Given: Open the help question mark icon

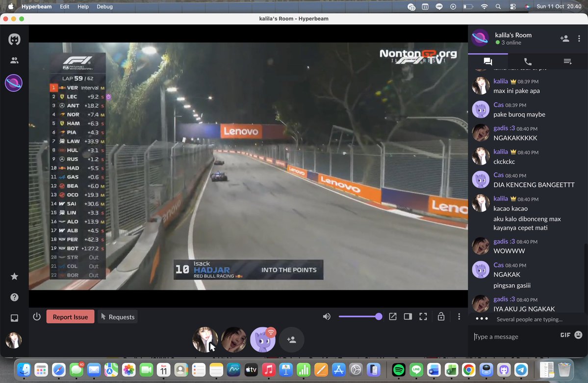Looking at the screenshot, I should pos(14,298).
